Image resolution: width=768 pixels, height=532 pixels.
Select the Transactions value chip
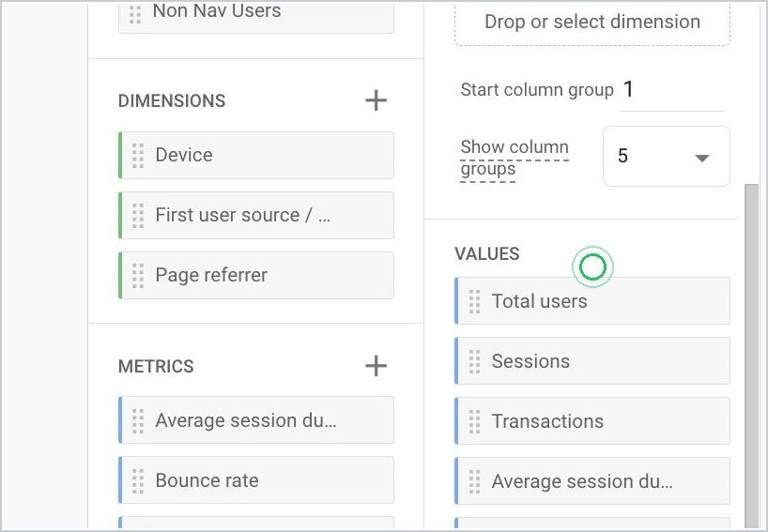tap(592, 421)
